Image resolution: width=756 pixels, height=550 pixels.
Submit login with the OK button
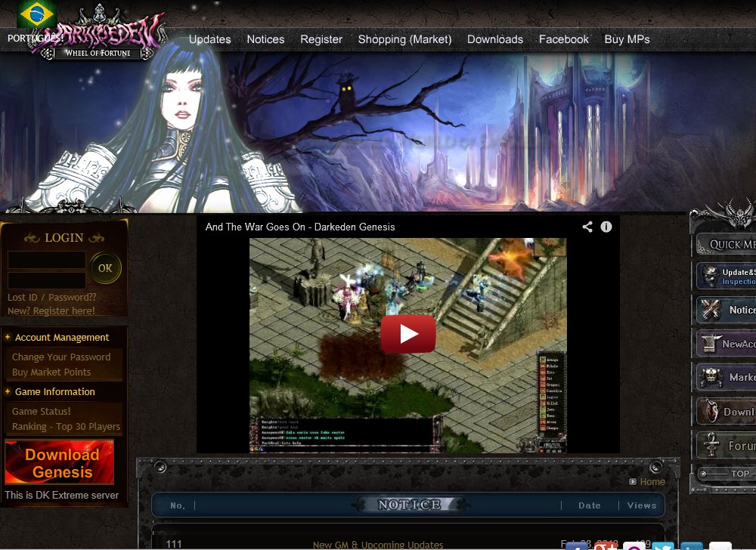(x=105, y=267)
